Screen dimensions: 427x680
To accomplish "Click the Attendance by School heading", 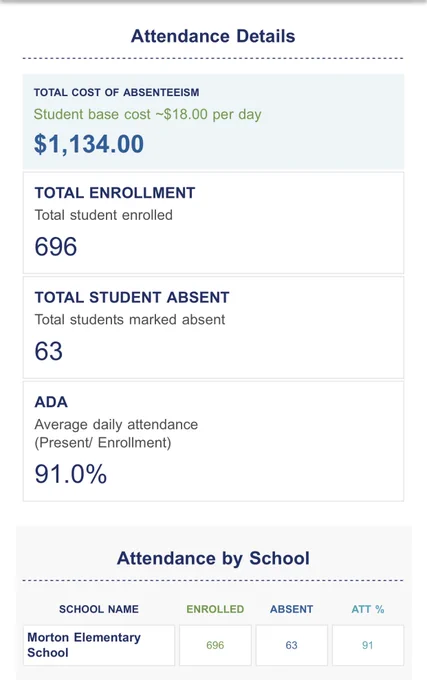I will click(213, 559).
